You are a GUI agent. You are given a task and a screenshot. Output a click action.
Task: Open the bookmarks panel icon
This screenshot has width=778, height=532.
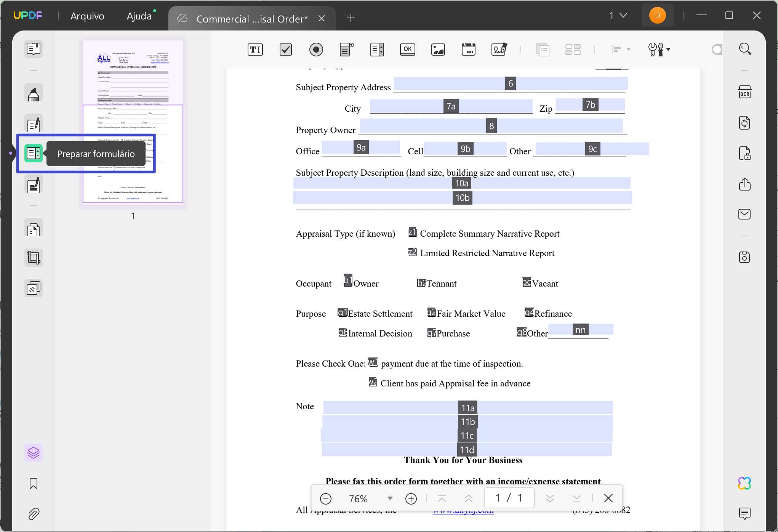click(34, 483)
